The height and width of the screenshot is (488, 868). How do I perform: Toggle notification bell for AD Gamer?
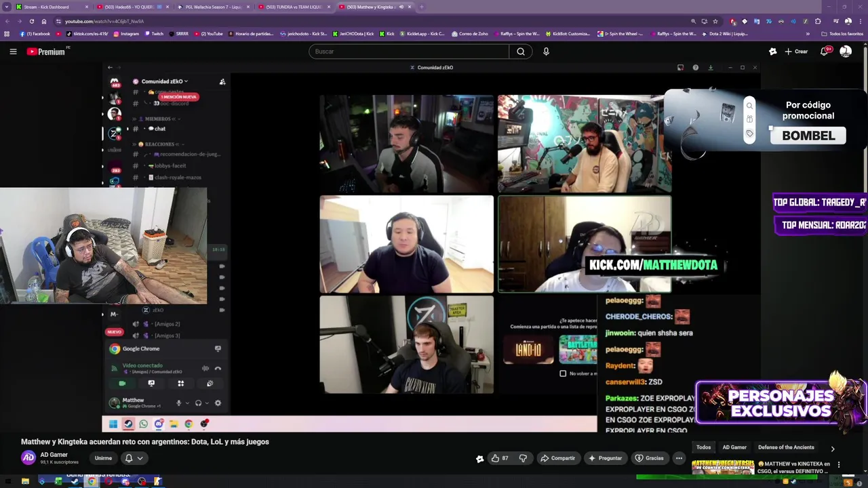(134, 458)
